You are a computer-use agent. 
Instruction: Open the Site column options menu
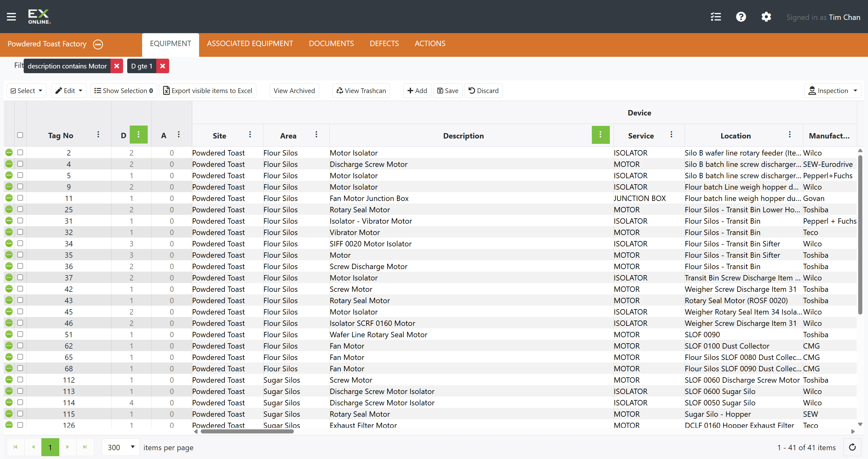[250, 135]
